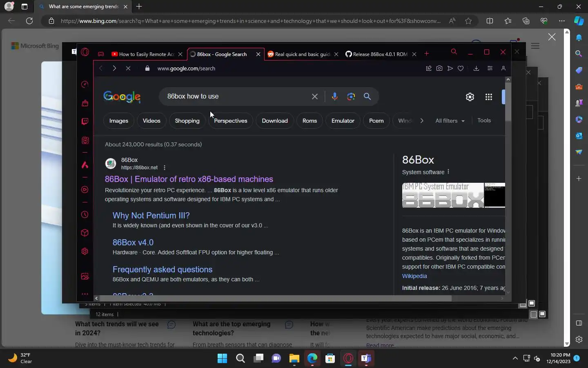The image size is (588, 368).
Task: Open Frequently asked questions link
Action: [163, 269]
